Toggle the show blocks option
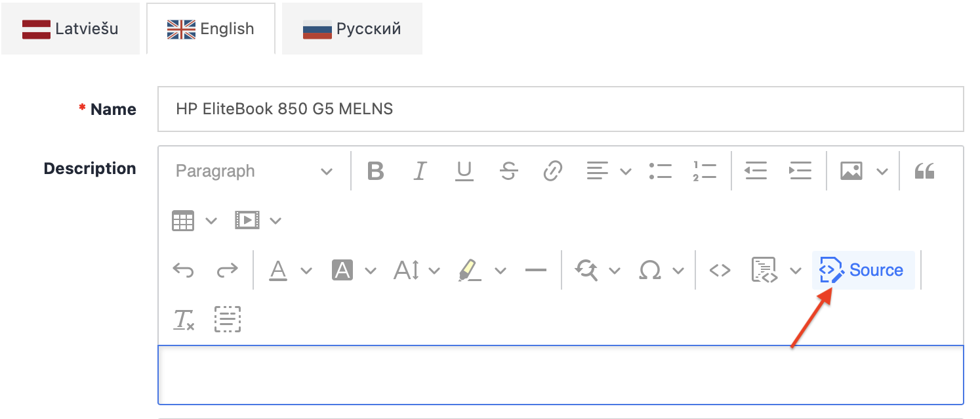The height and width of the screenshot is (419, 980). click(x=228, y=319)
